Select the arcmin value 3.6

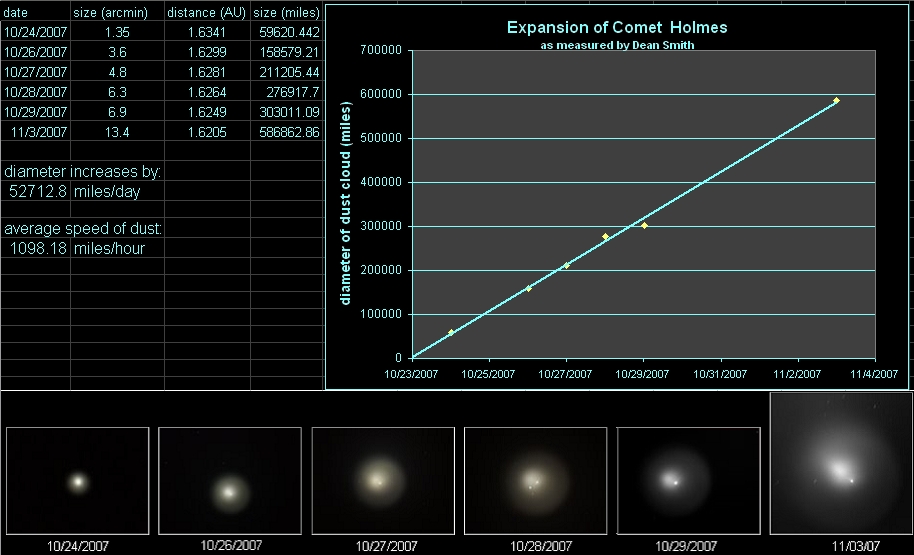[117, 52]
